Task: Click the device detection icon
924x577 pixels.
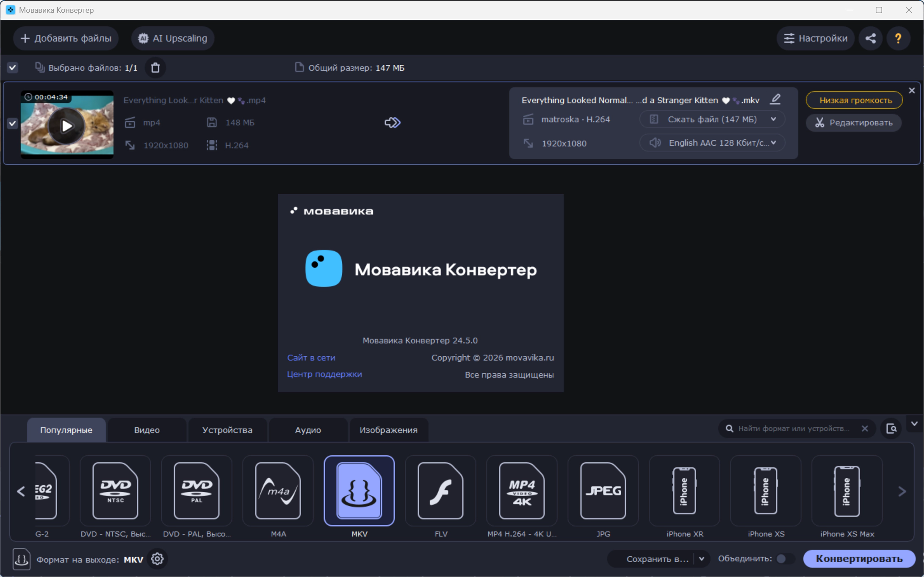Action: pyautogui.click(x=891, y=429)
